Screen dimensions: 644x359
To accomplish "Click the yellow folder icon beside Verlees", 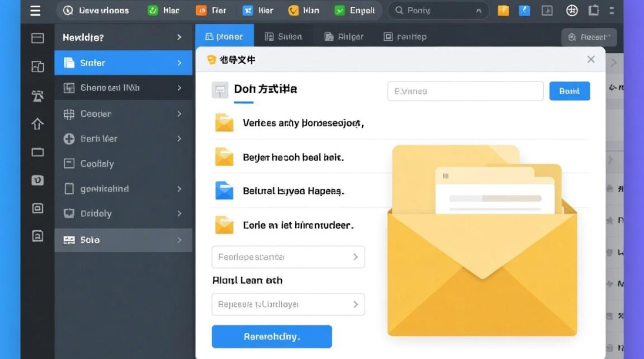I will tap(224, 123).
